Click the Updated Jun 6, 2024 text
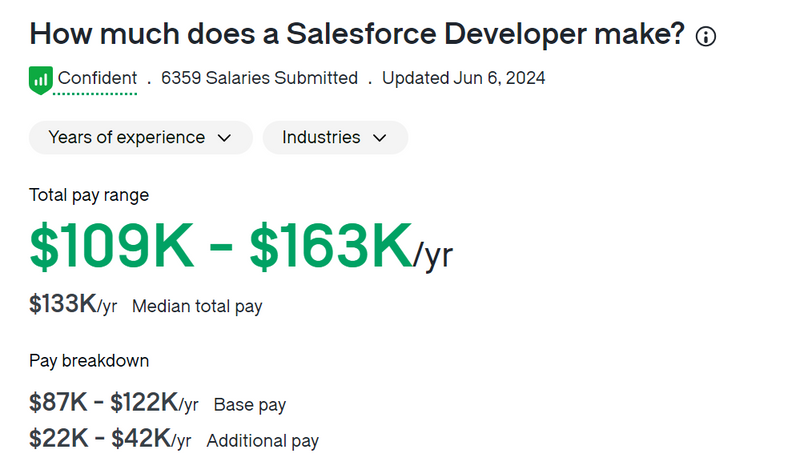This screenshot has width=800, height=469. click(463, 78)
